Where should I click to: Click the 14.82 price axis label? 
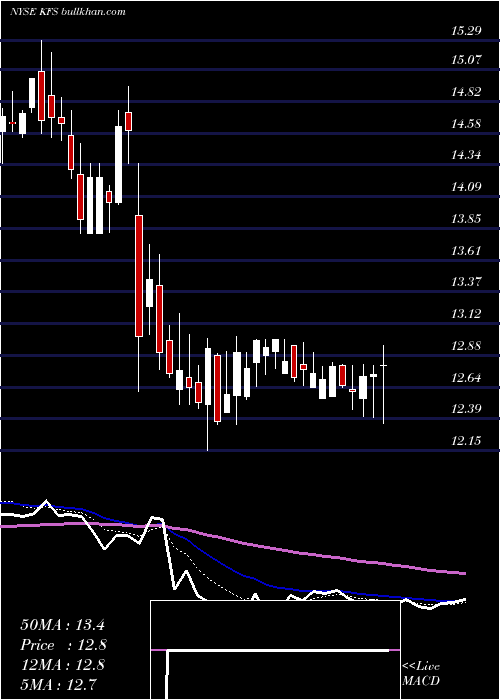[x=467, y=92]
